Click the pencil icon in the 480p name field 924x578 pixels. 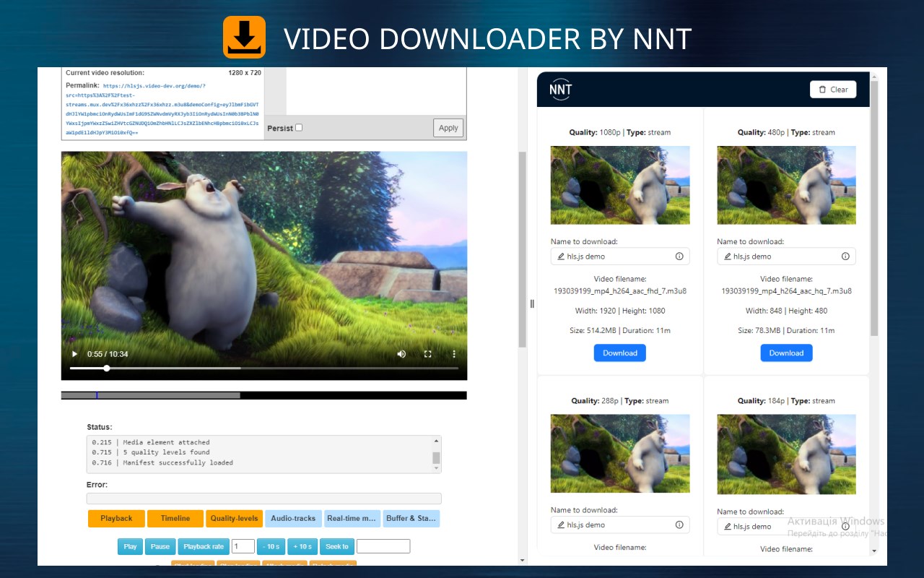(728, 256)
